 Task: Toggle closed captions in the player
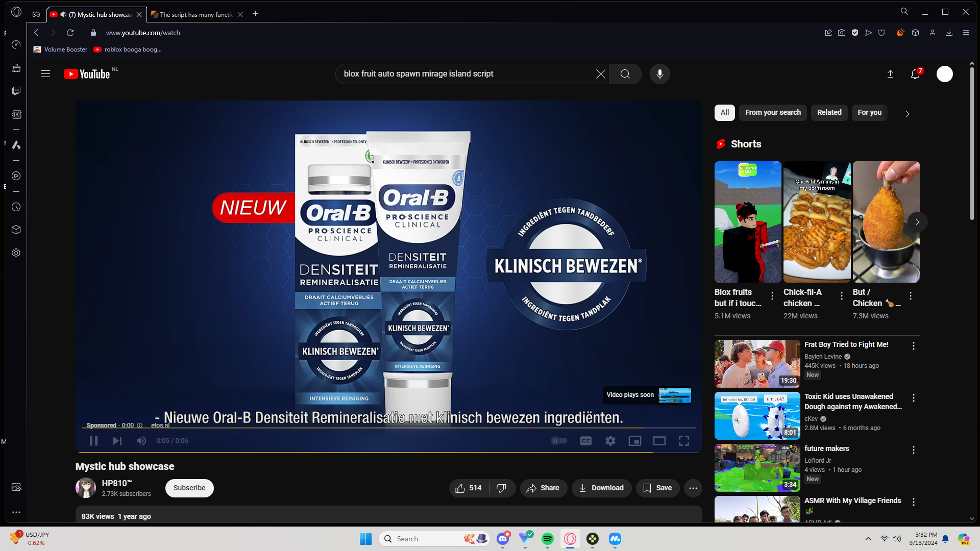coord(586,441)
